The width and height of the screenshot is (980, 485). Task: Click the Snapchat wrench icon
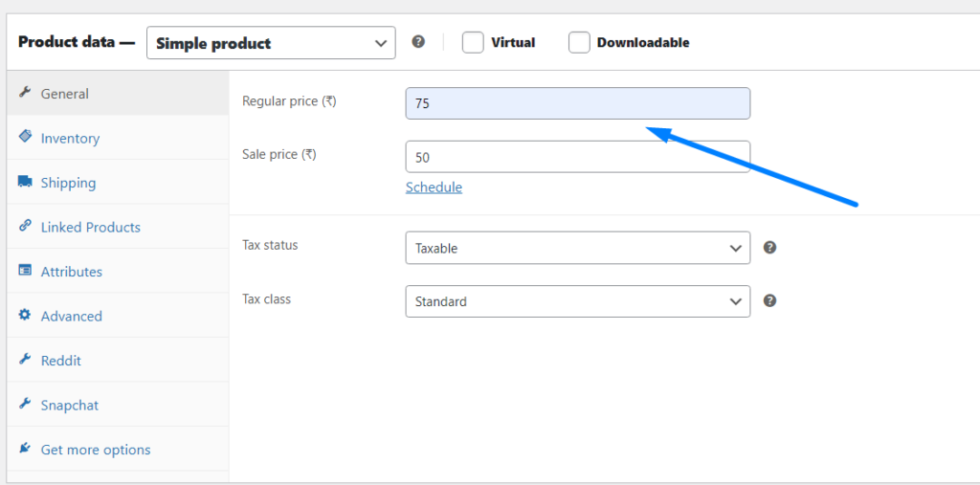click(25, 404)
